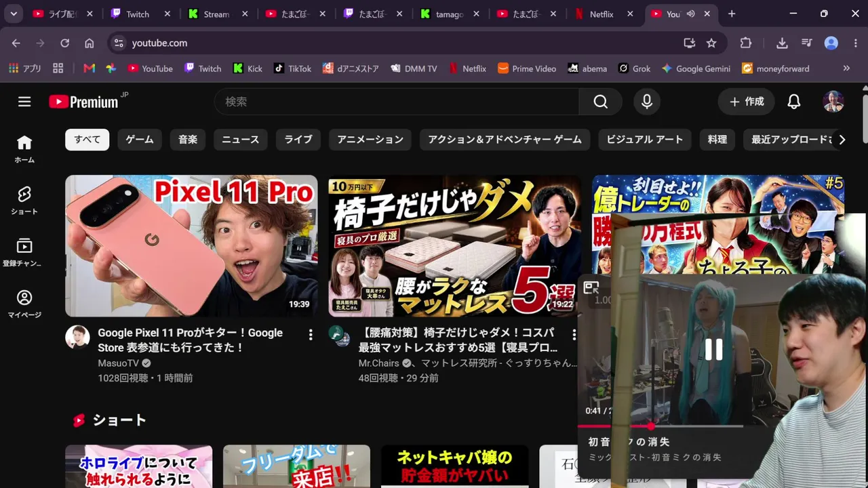
Task: Pause the miniplayer video
Action: tap(713, 350)
